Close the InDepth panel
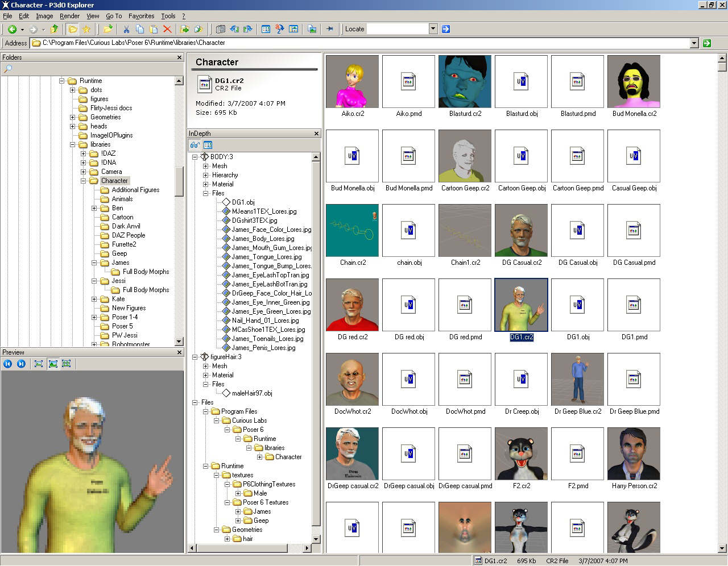This screenshot has height=566, width=728. pyautogui.click(x=317, y=134)
